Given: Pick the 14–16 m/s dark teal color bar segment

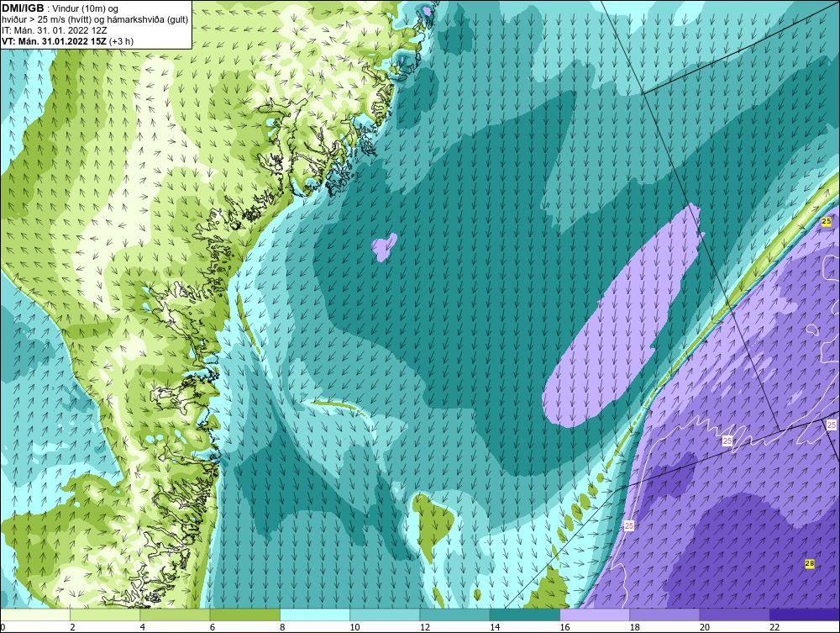Looking at the screenshot, I should pos(525,615).
